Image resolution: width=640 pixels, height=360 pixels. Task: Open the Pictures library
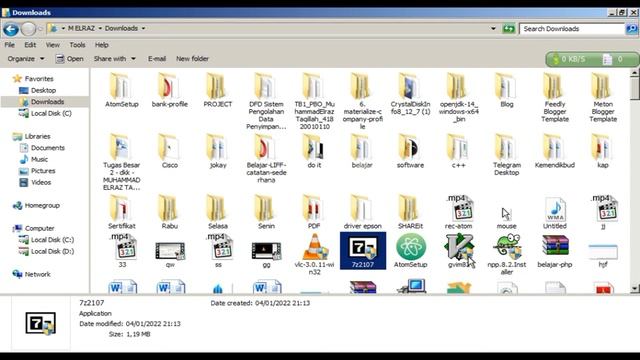pyautogui.click(x=37, y=171)
